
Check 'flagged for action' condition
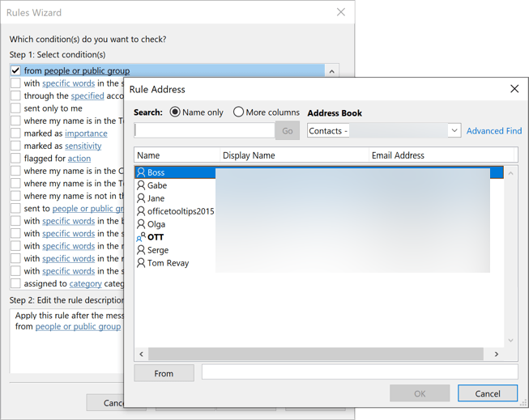click(x=15, y=158)
